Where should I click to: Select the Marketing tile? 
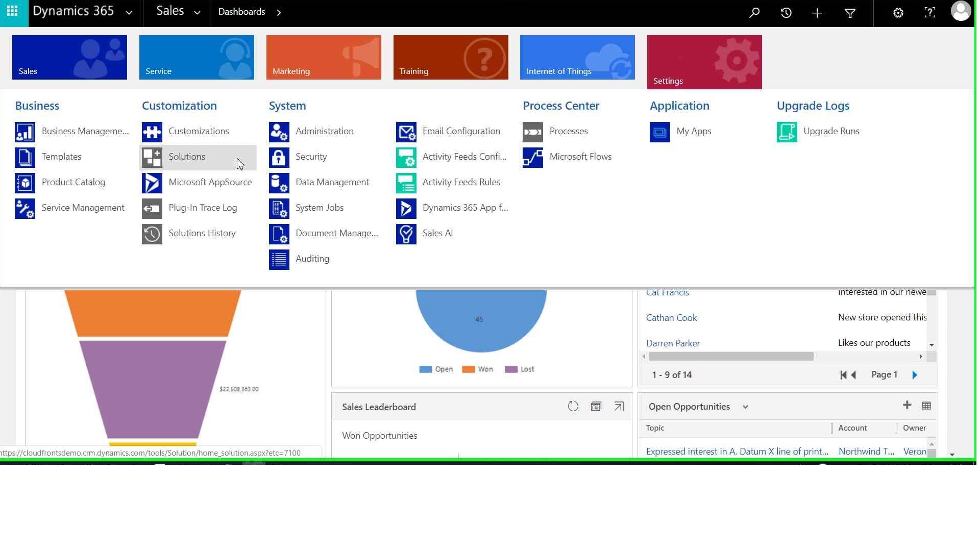pyautogui.click(x=323, y=57)
